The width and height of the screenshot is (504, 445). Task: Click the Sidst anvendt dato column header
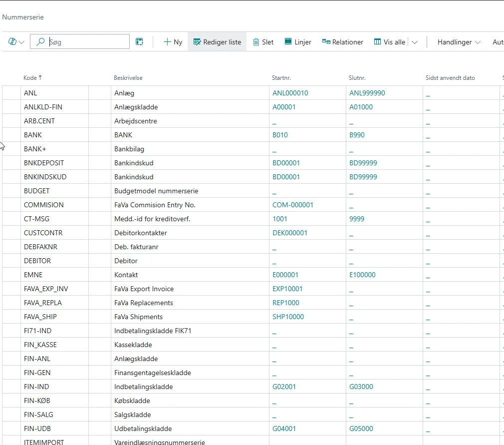450,78
